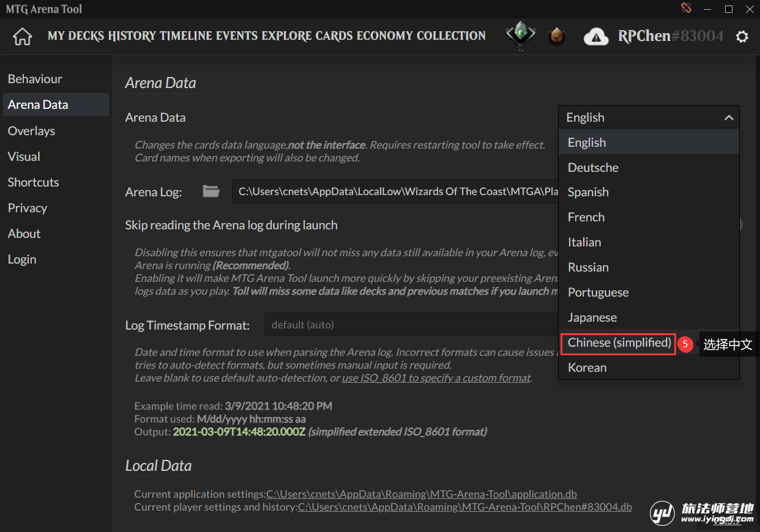
Task: Open the RPChen#83004.db history path link
Action: click(465, 507)
